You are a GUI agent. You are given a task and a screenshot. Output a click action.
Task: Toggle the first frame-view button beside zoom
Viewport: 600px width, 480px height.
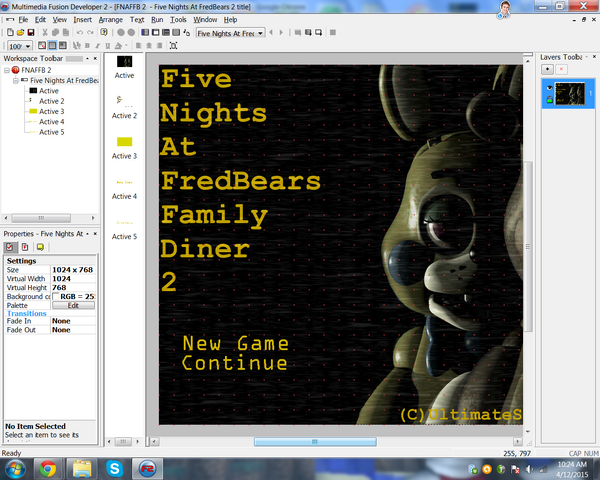tap(42, 46)
